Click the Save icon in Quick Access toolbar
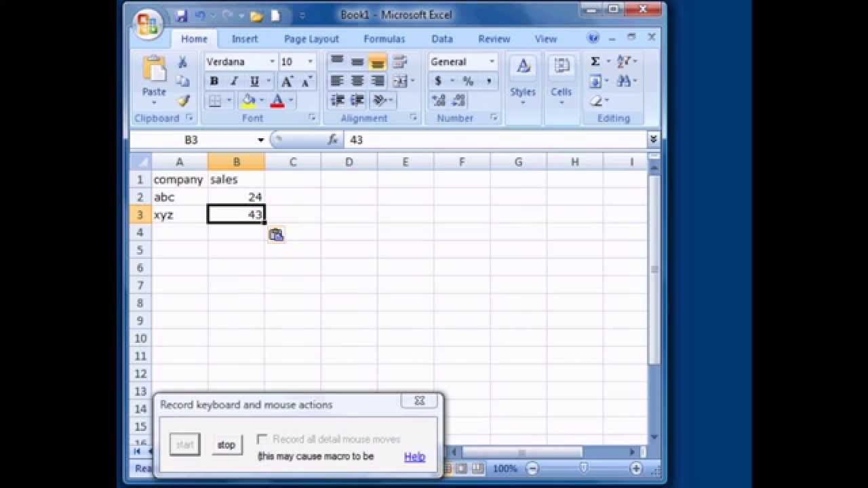This screenshot has height=488, width=868. pos(181,15)
